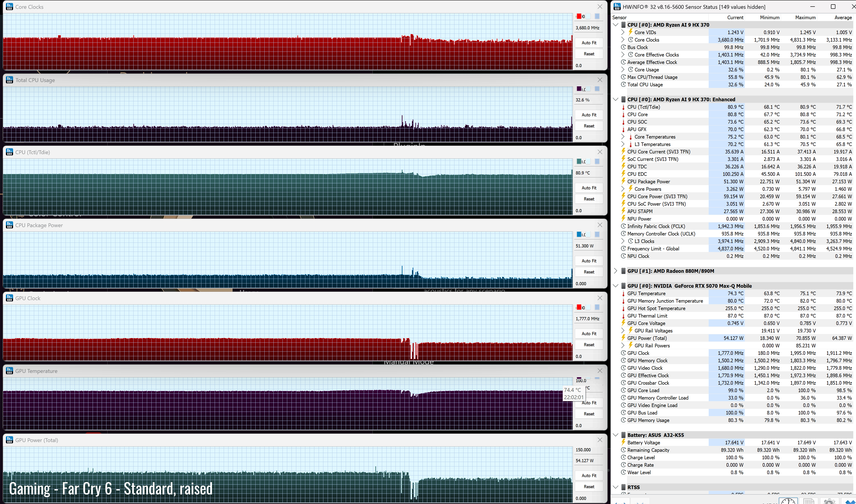Click Auto Fit in the Core Clocks graph
The height and width of the screenshot is (504, 856).
(x=589, y=43)
